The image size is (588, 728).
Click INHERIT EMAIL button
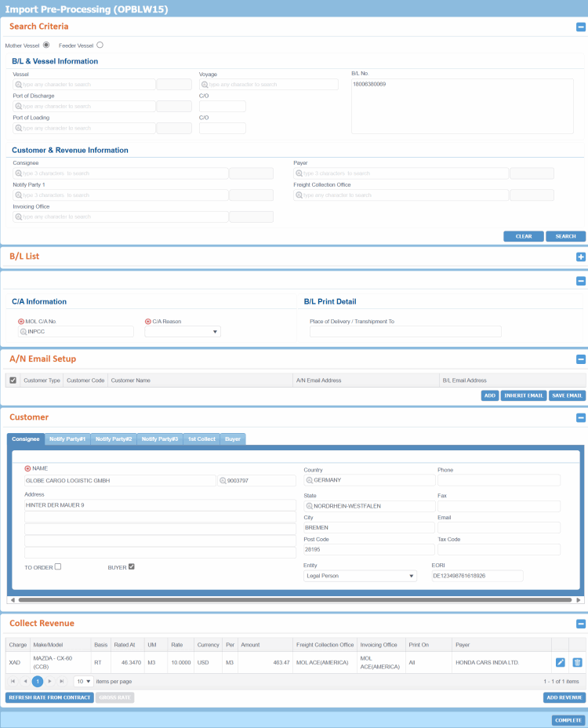524,395
